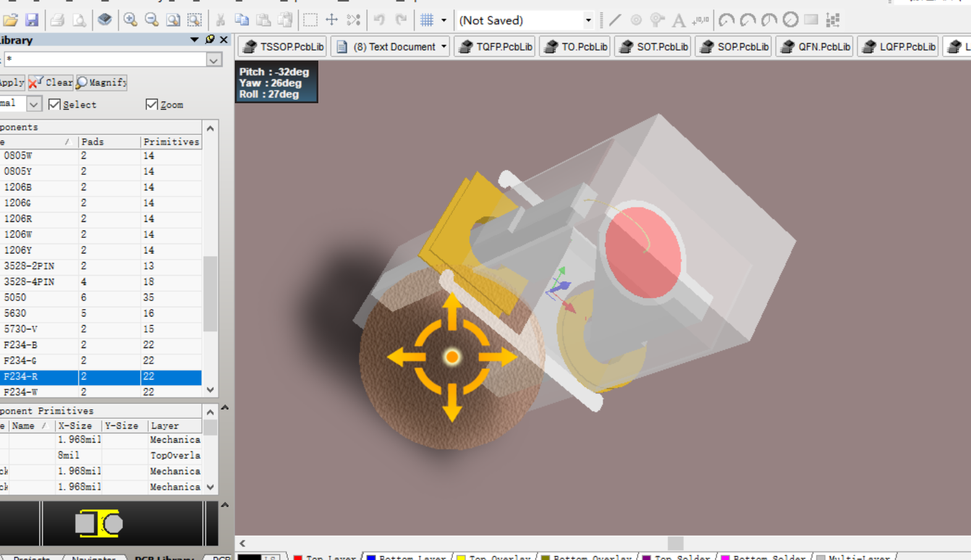This screenshot has width=971, height=560.
Task: Open a document with the folder icon
Action: coord(11,20)
